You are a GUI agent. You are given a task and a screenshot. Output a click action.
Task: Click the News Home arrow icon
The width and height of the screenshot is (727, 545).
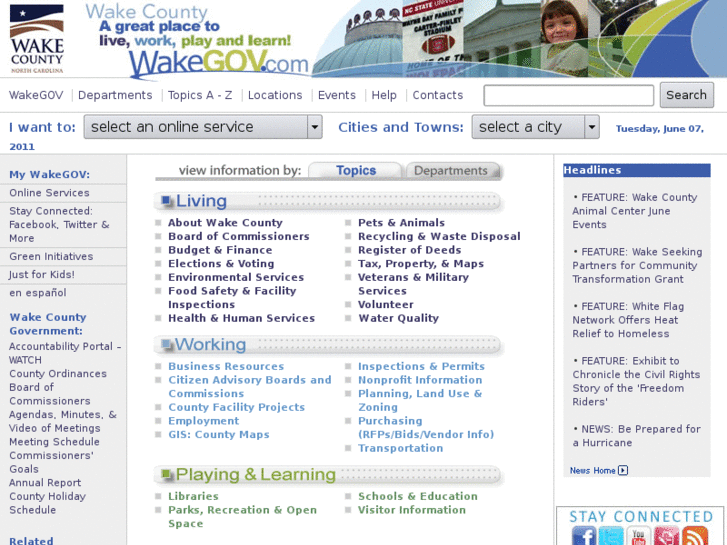tap(623, 470)
